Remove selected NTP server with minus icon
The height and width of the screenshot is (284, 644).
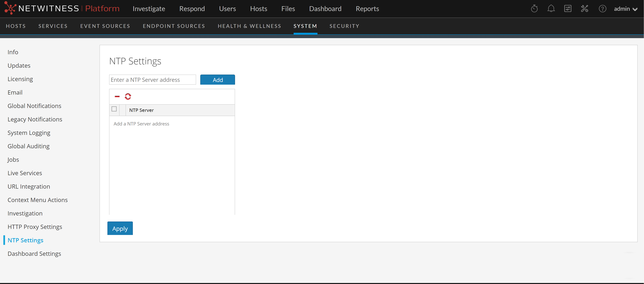(117, 96)
